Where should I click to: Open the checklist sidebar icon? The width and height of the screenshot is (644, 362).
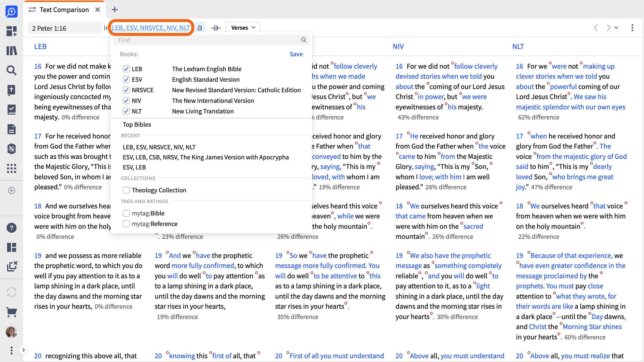point(12,110)
